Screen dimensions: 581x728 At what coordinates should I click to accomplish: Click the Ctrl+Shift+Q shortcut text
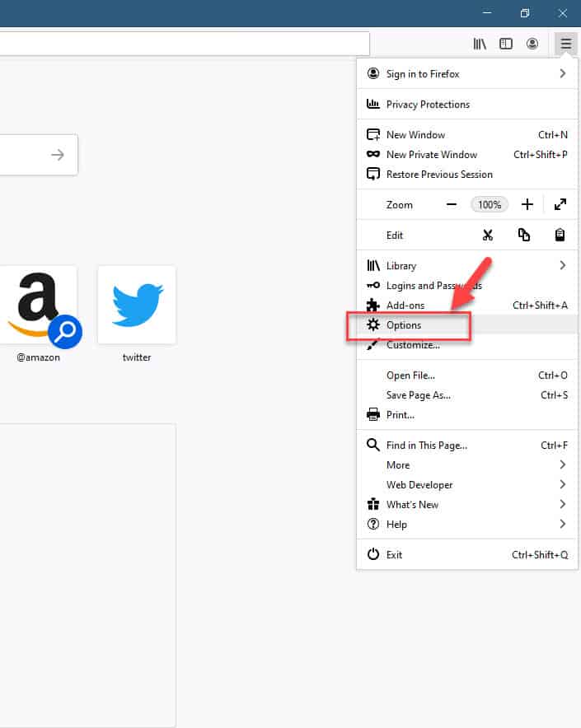pyautogui.click(x=540, y=554)
